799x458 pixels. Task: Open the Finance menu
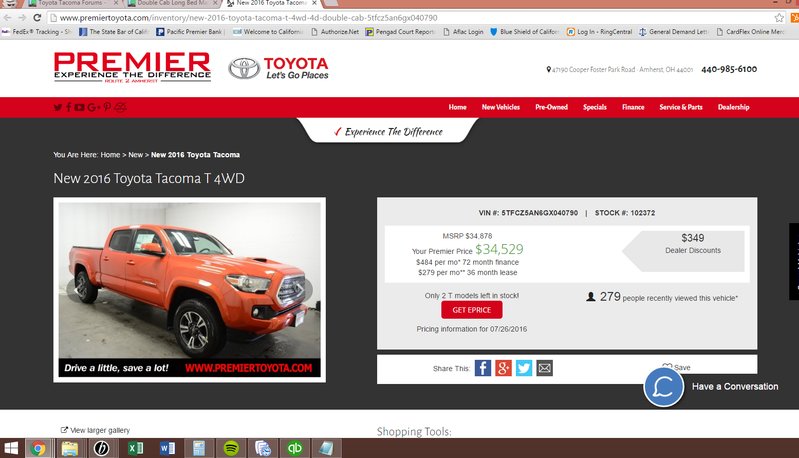[x=633, y=107]
